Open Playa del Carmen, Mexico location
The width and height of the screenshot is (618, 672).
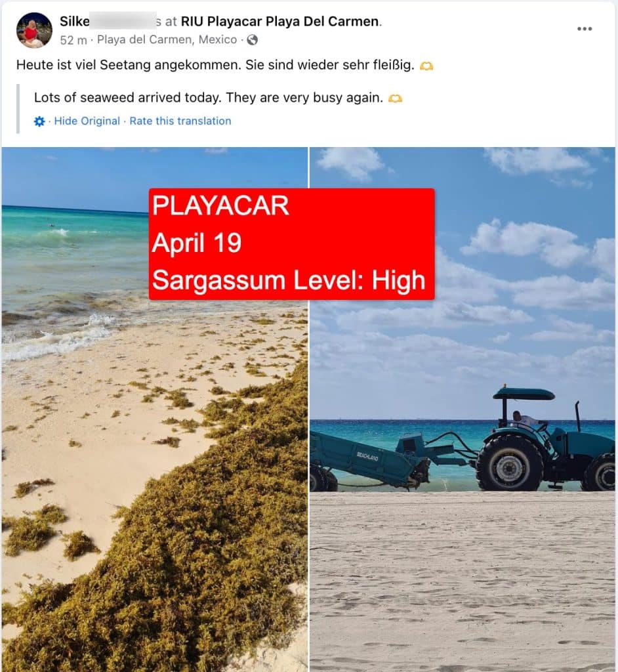[167, 39]
